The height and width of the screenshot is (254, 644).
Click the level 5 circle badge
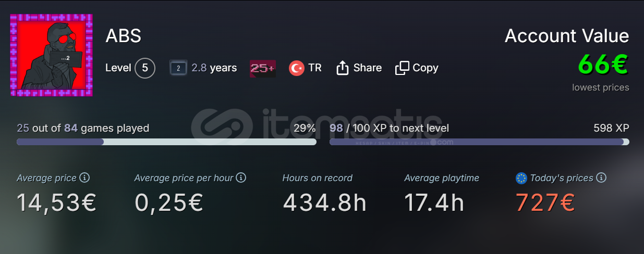click(145, 68)
